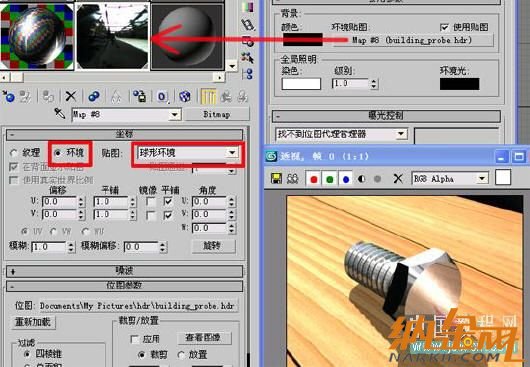Open the Map #8 name dropdown
530x367 pixels.
126,115
